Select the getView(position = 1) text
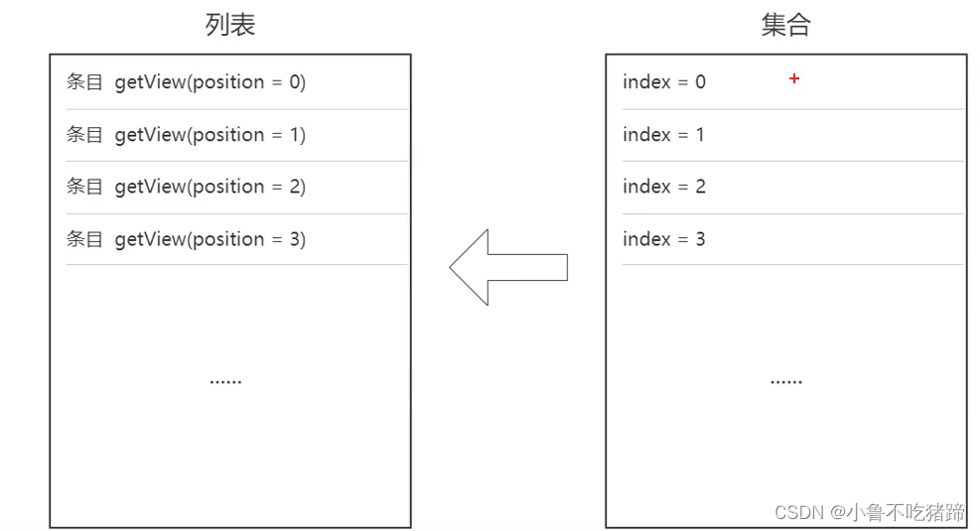 [210, 135]
